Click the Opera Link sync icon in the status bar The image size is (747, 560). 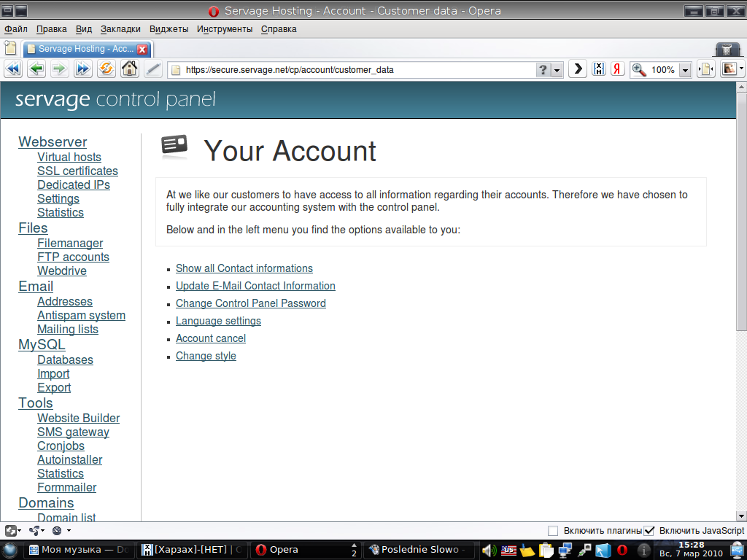(34, 531)
